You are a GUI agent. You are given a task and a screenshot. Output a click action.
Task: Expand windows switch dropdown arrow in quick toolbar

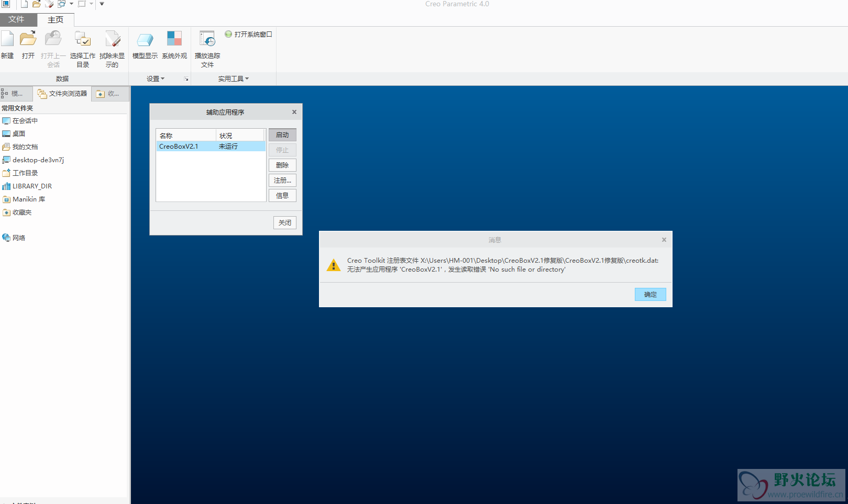(71, 4)
